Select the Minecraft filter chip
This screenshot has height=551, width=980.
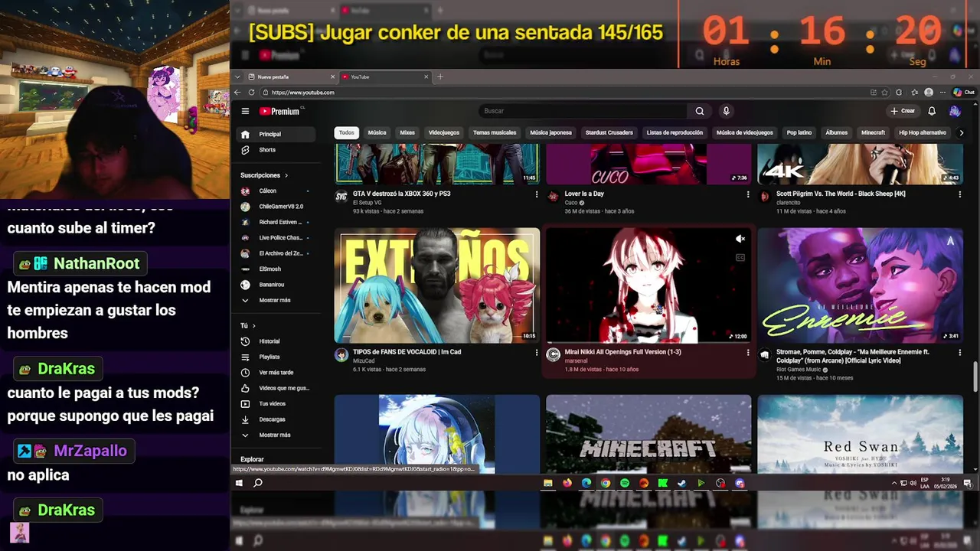873,132
